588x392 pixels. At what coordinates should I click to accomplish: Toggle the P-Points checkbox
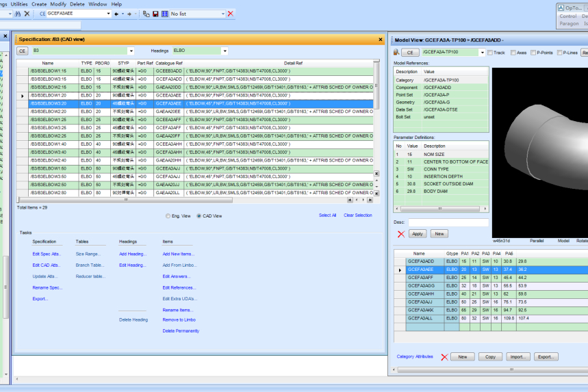(533, 53)
